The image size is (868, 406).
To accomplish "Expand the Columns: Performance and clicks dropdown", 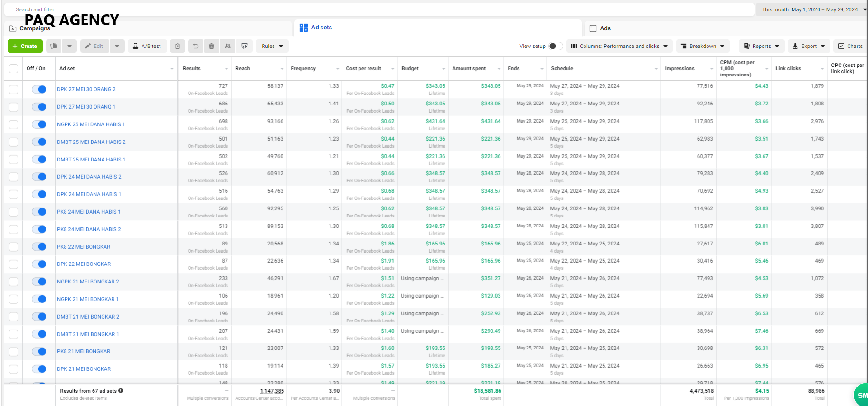I will point(619,46).
